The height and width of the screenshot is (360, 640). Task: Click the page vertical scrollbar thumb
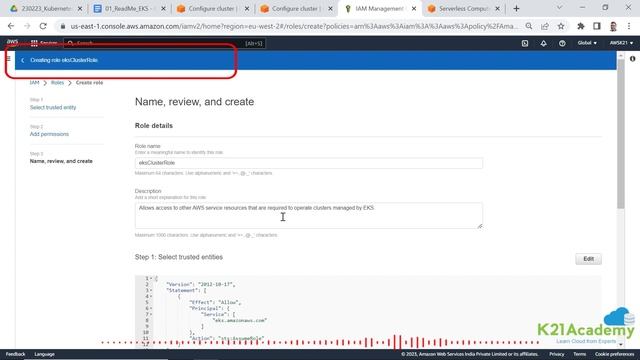tap(620, 135)
